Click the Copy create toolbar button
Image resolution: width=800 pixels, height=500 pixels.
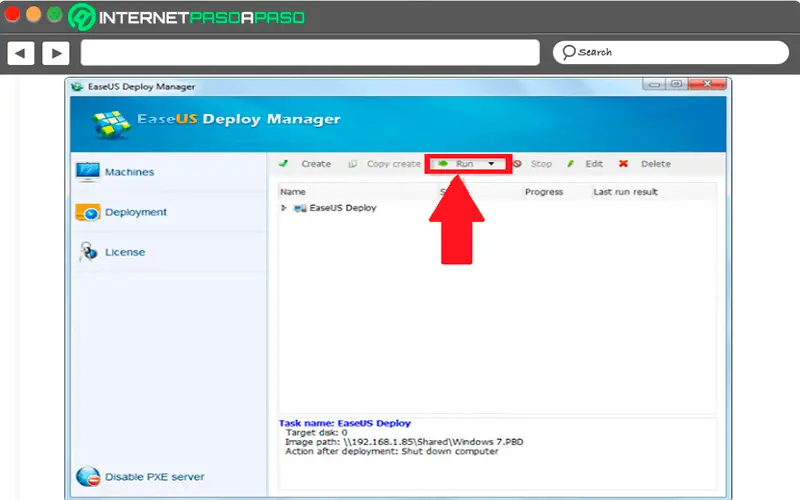point(393,164)
